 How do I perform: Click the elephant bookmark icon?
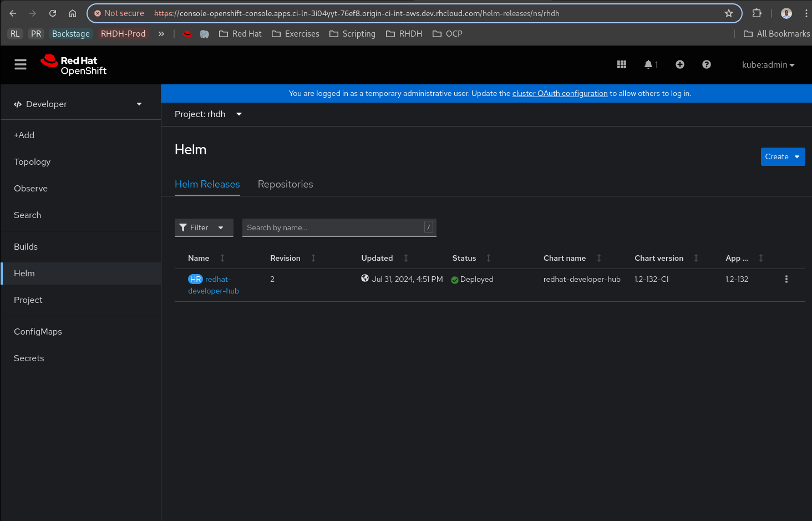tap(205, 34)
